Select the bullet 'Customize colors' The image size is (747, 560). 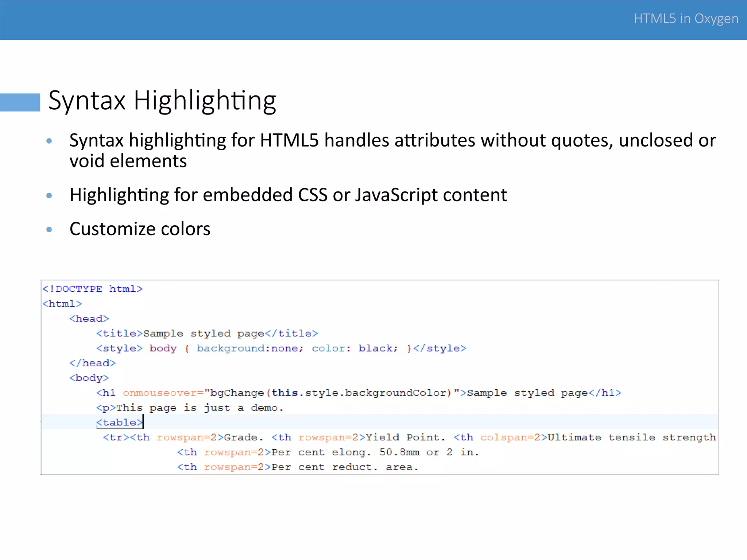click(140, 229)
